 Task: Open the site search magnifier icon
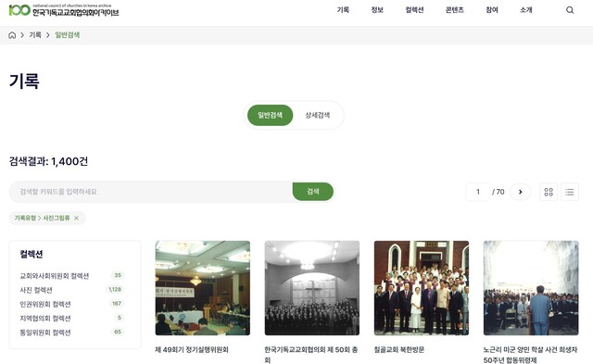click(570, 10)
